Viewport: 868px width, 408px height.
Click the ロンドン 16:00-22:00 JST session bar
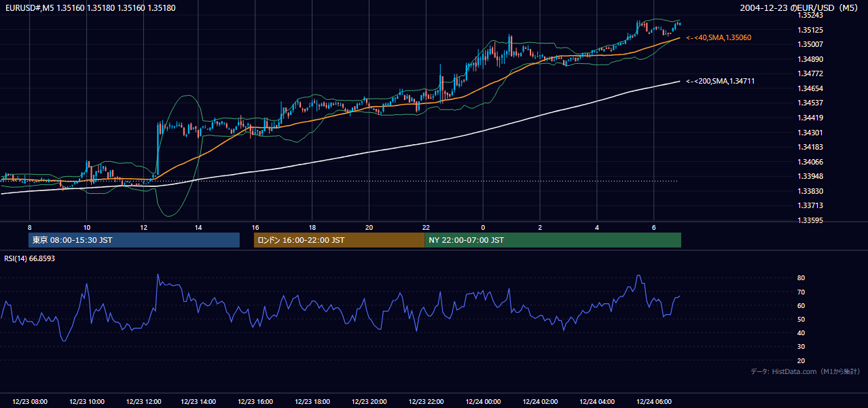tap(339, 240)
